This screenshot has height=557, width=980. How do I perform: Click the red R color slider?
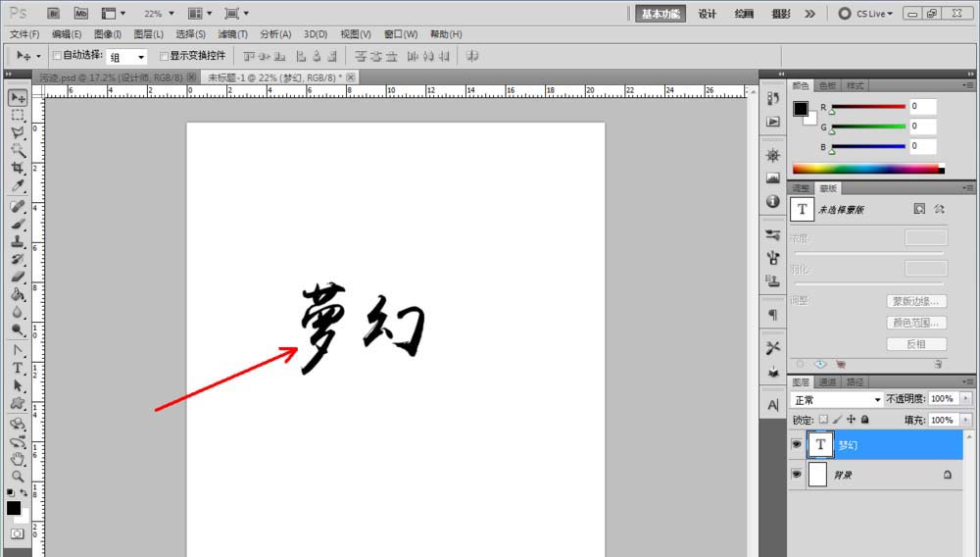[x=868, y=107]
